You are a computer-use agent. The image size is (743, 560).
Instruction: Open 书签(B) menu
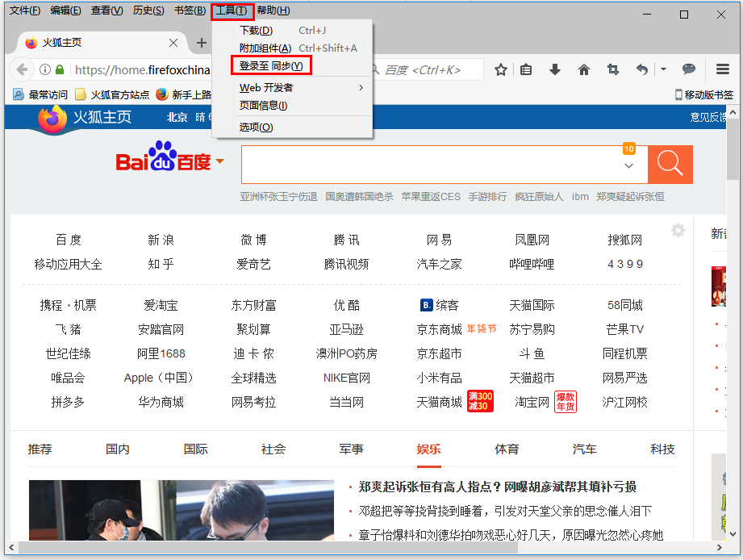pyautogui.click(x=190, y=10)
